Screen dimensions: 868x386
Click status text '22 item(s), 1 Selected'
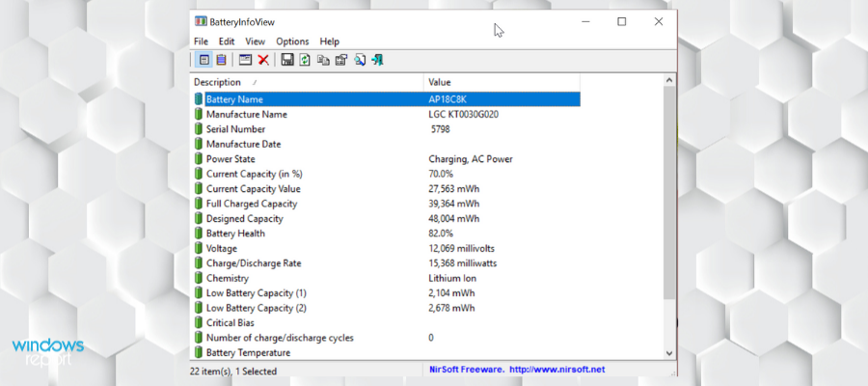233,372
